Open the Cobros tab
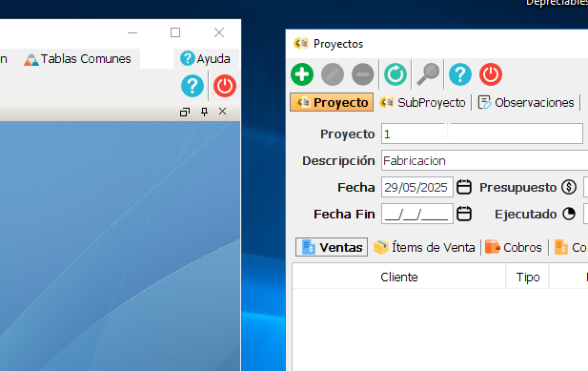The height and width of the screenshot is (371, 588). (514, 248)
